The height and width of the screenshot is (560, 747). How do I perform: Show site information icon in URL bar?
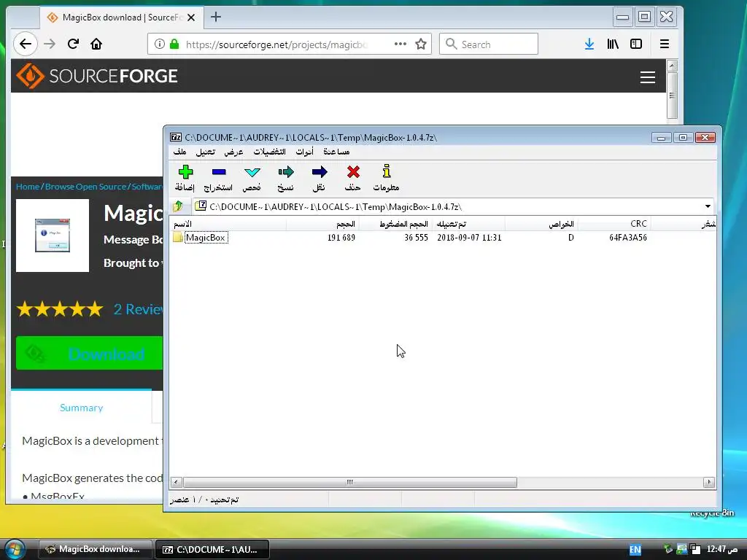pyautogui.click(x=160, y=44)
